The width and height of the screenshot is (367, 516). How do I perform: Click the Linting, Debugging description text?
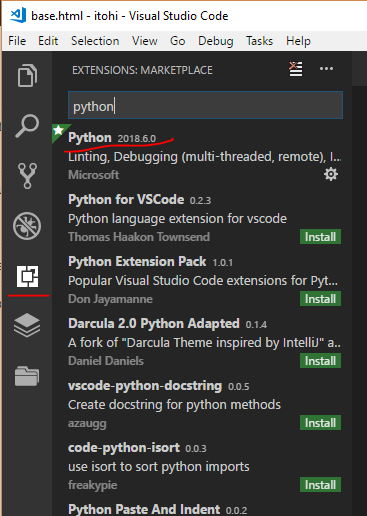coord(205,157)
